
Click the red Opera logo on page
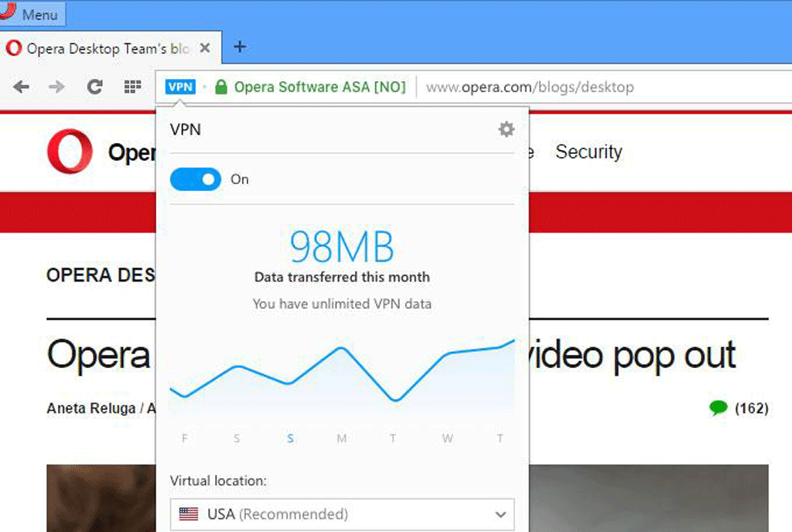(x=70, y=152)
